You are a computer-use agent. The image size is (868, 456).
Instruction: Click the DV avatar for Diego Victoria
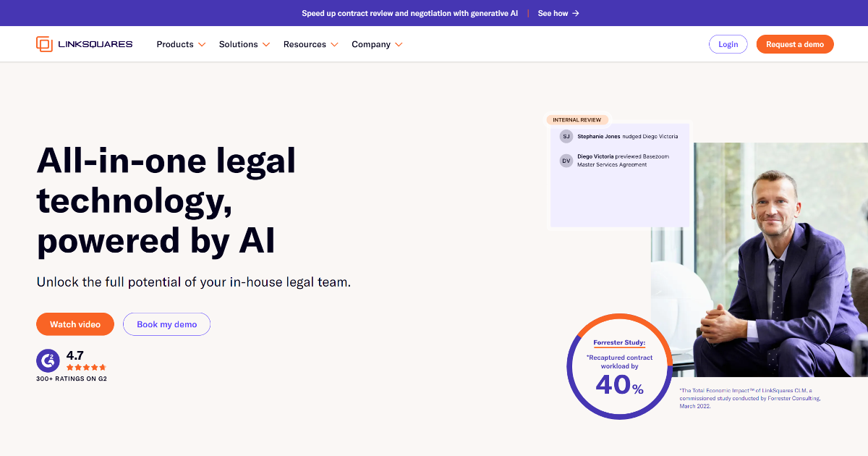pyautogui.click(x=566, y=161)
